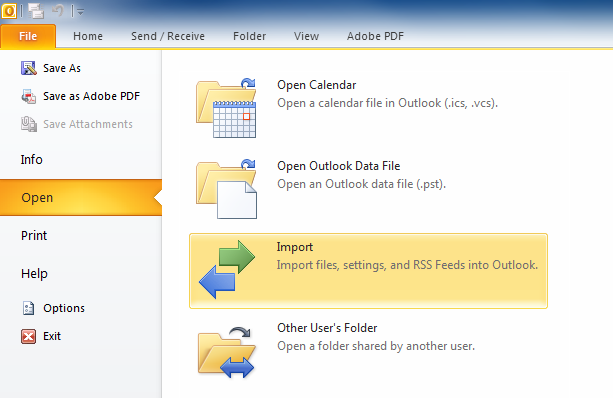Click the Save Attachments paperclip icon
Viewport: 613px width, 398px height.
pos(29,124)
